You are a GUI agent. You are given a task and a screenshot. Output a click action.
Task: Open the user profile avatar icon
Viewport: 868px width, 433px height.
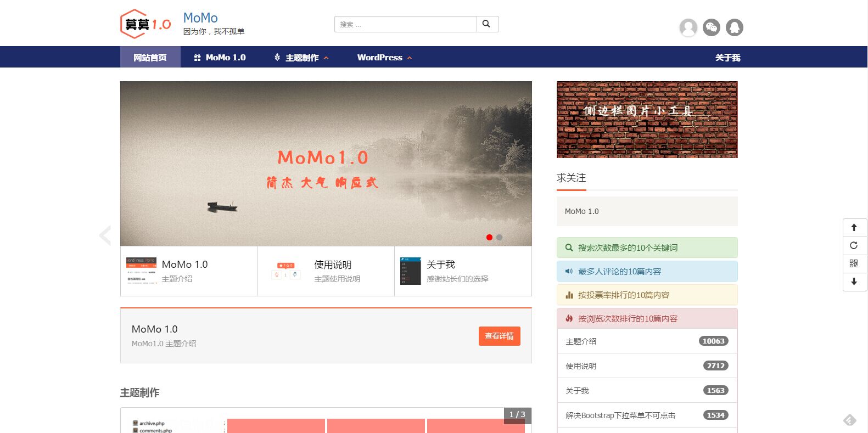688,27
